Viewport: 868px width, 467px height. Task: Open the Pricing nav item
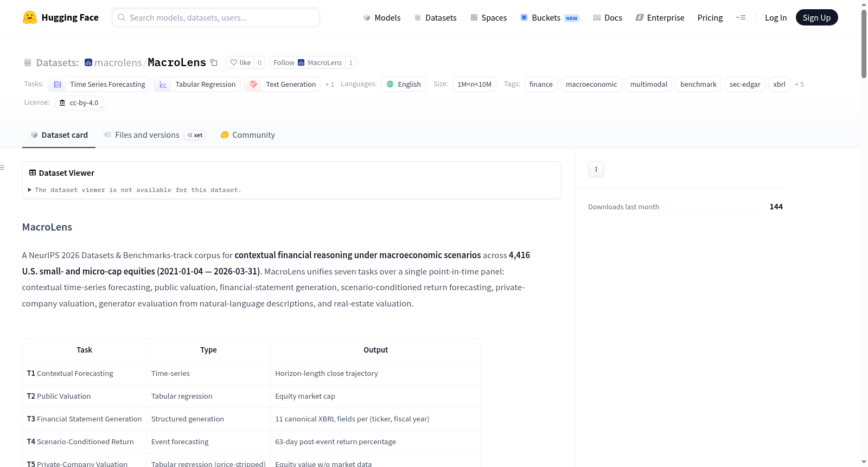click(x=710, y=17)
